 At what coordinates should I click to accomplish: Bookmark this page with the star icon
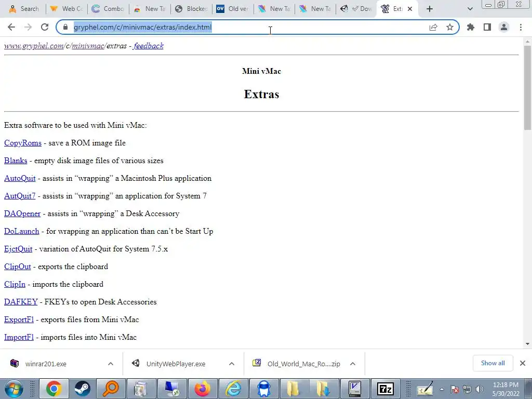450,27
